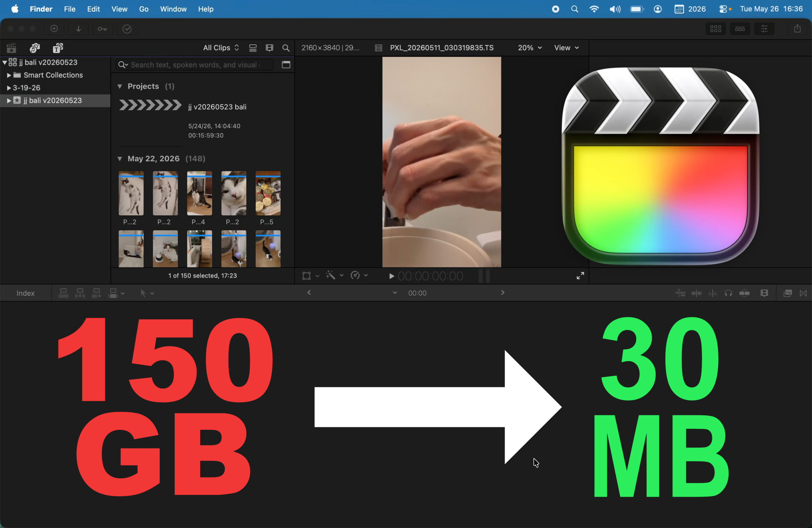Open the Wi-Fi status menu
Screen dimensions: 812x528
pos(594,9)
